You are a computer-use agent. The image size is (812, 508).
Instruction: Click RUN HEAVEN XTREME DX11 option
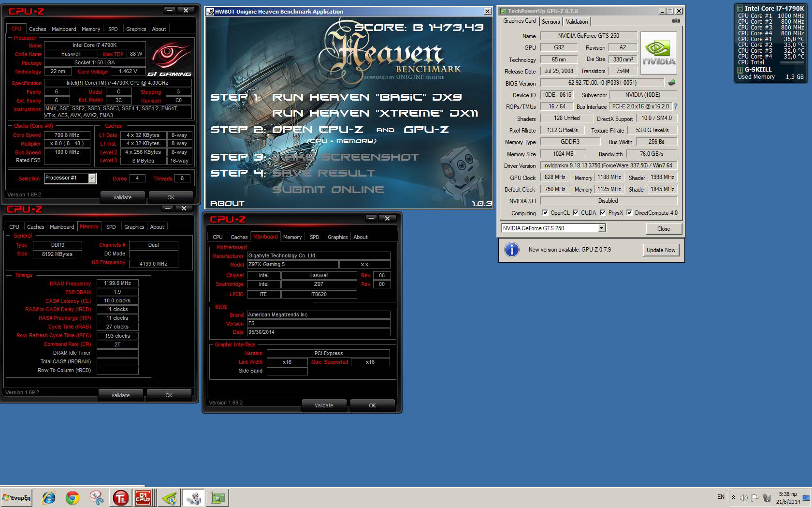(x=375, y=113)
